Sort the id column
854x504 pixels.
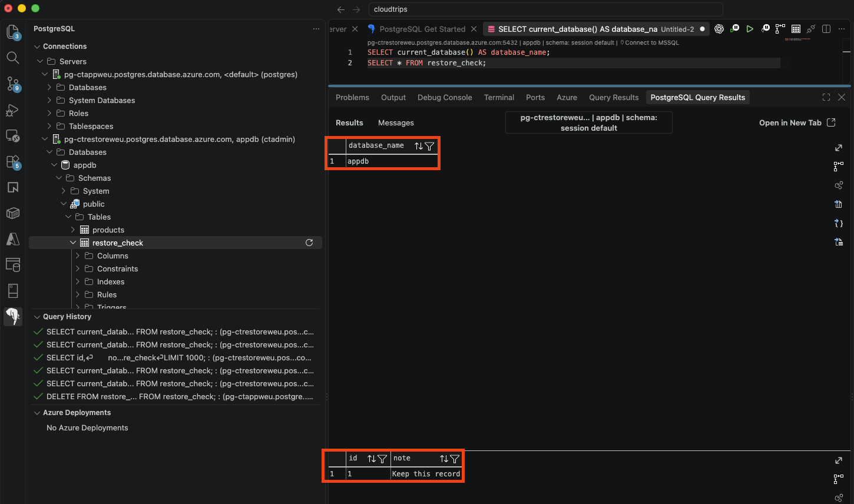(x=372, y=459)
